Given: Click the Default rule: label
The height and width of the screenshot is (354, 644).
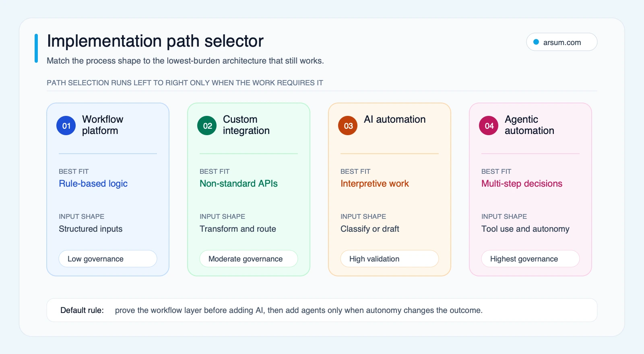Looking at the screenshot, I should 82,310.
